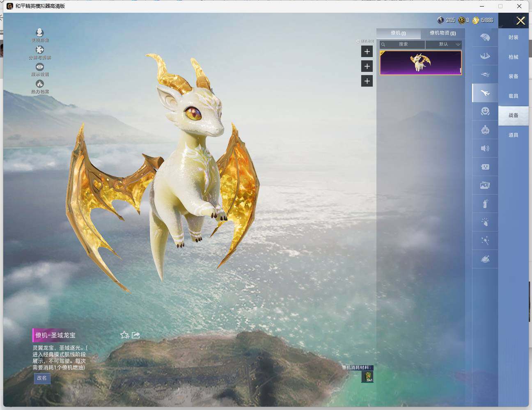Click the third plus slot button
The width and height of the screenshot is (532, 410).
coord(367,81)
